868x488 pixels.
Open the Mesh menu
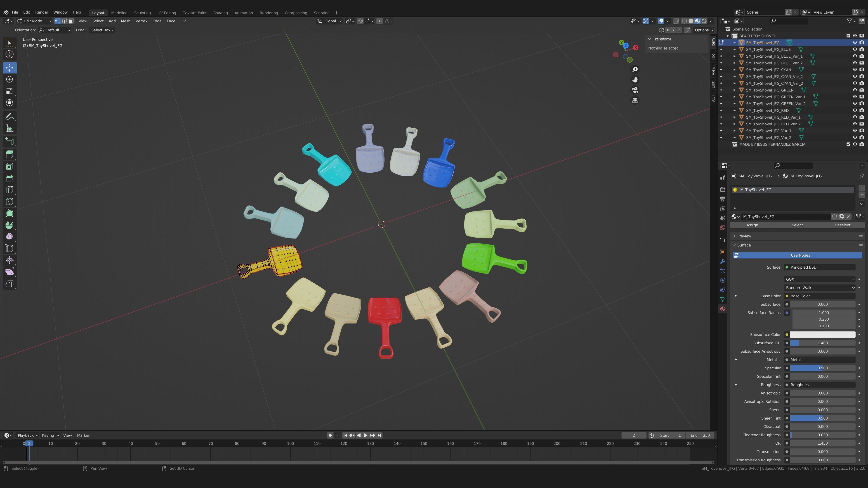[125, 21]
